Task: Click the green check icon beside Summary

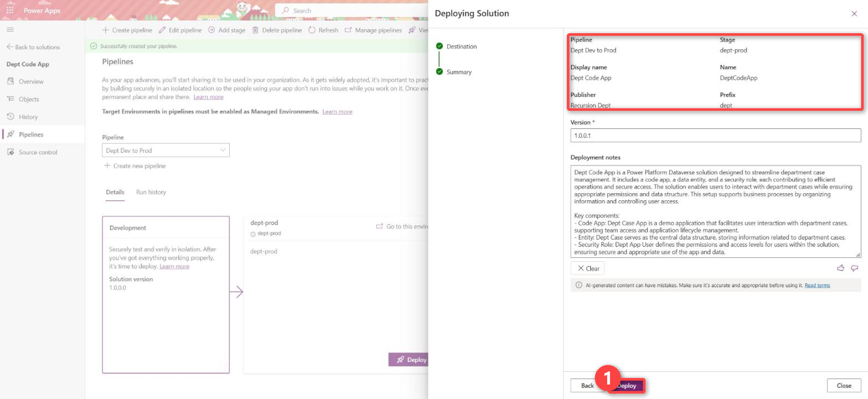Action: pos(440,71)
